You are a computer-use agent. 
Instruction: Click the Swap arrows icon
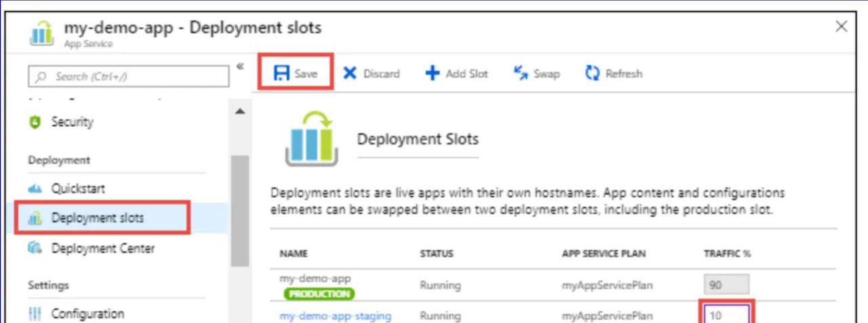521,73
